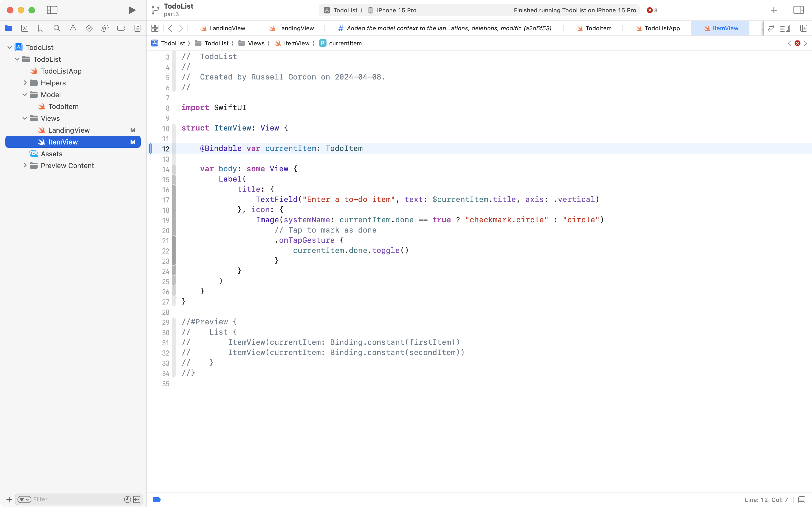Open the Source Control navigator icon

(24, 28)
